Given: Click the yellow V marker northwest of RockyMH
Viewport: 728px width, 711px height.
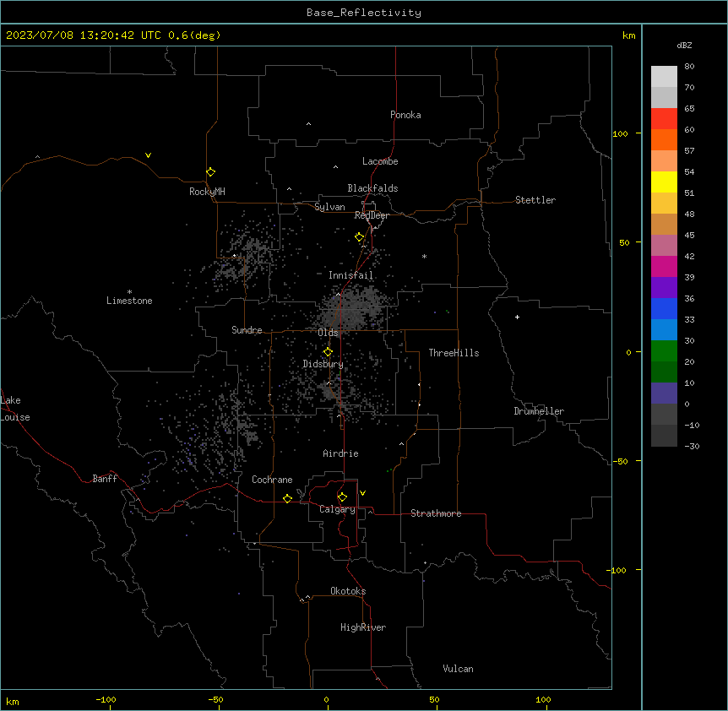Looking at the screenshot, I should click(148, 155).
